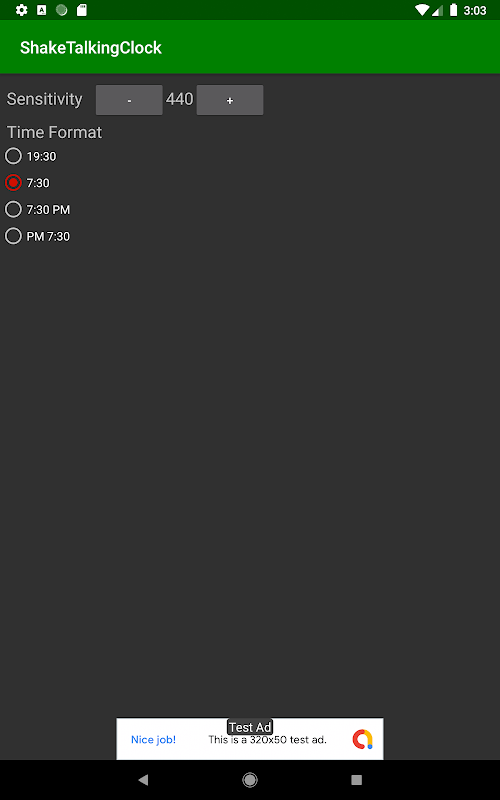500x800 pixels.
Task: Tap the sensitivity value 440
Action: (x=180, y=99)
